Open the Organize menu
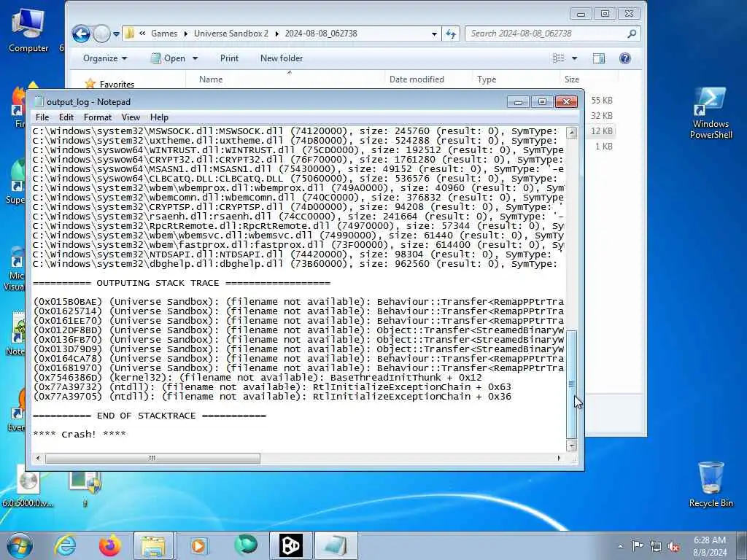This screenshot has width=747, height=560. pos(105,58)
